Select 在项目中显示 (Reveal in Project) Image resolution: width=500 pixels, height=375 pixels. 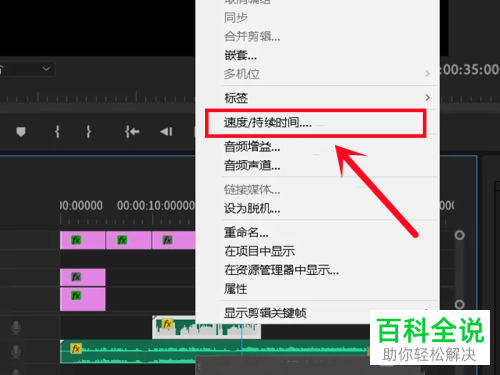pos(260,251)
